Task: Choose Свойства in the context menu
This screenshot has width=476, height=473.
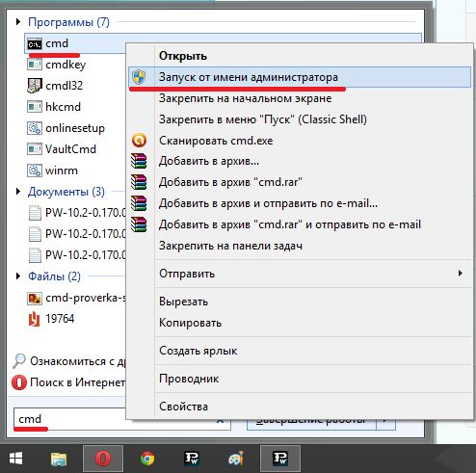Action: point(184,407)
